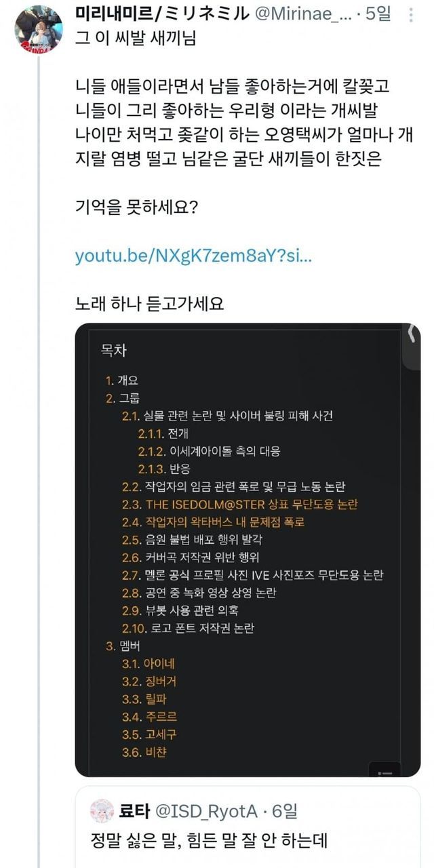
Task: Tap the small badge at image bottom-right
Action: (384, 770)
